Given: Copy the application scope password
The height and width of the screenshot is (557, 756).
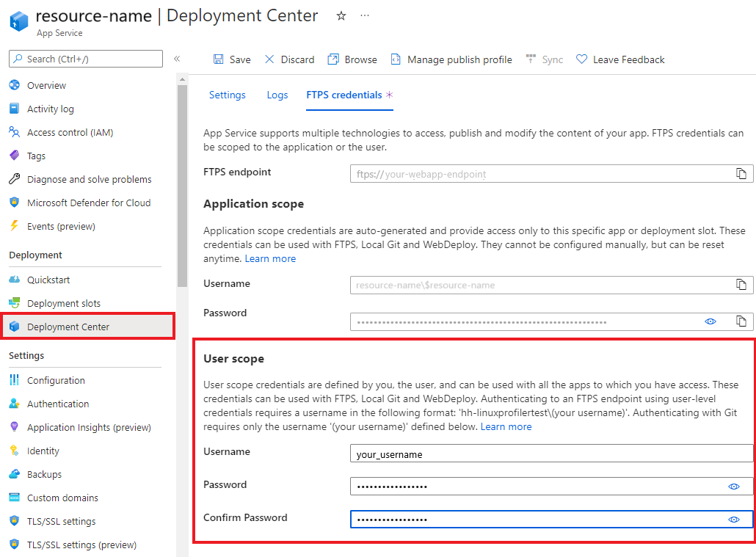Looking at the screenshot, I should tap(741, 321).
